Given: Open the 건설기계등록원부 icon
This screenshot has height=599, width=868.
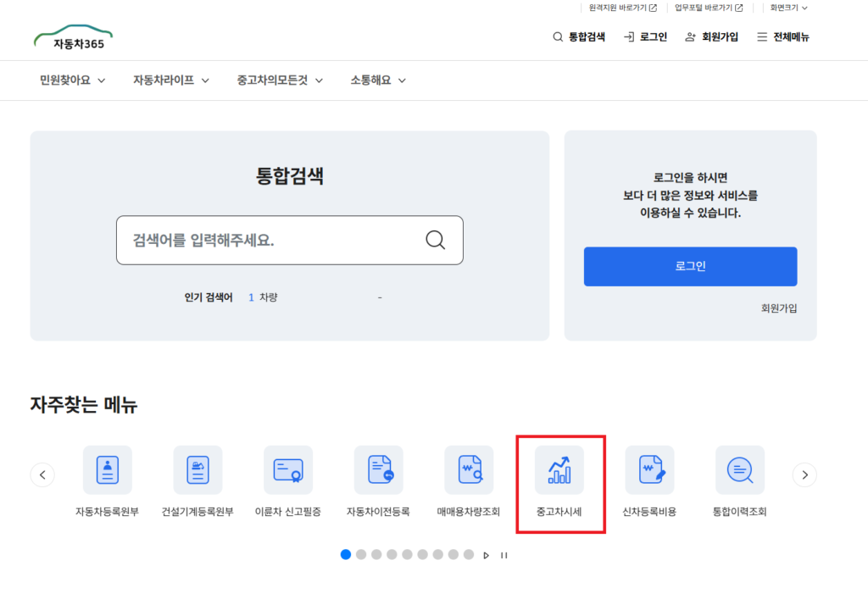Looking at the screenshot, I should tap(198, 470).
